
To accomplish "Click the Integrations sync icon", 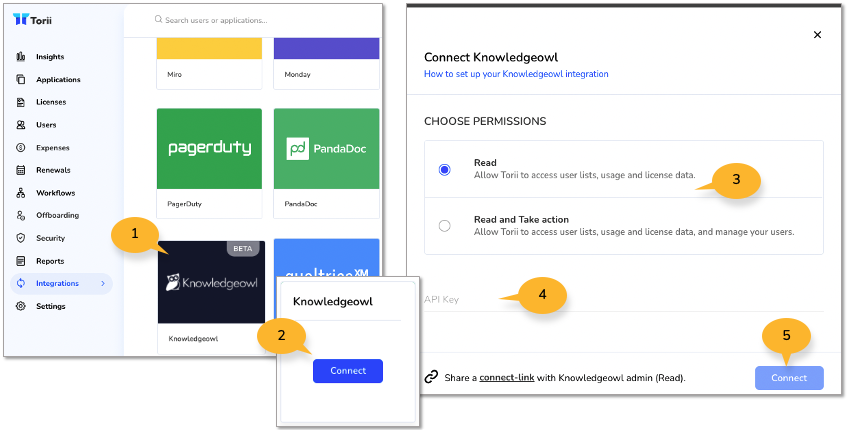I will 21,284.
